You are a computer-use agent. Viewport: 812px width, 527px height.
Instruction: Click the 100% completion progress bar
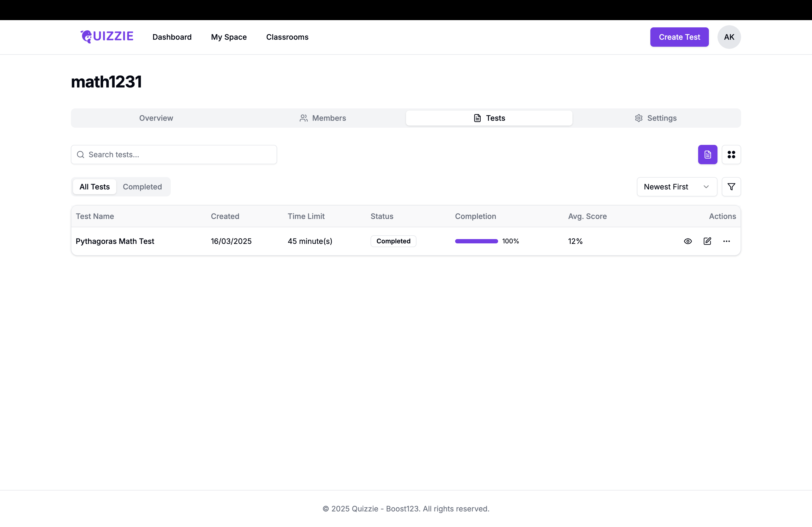pos(476,241)
